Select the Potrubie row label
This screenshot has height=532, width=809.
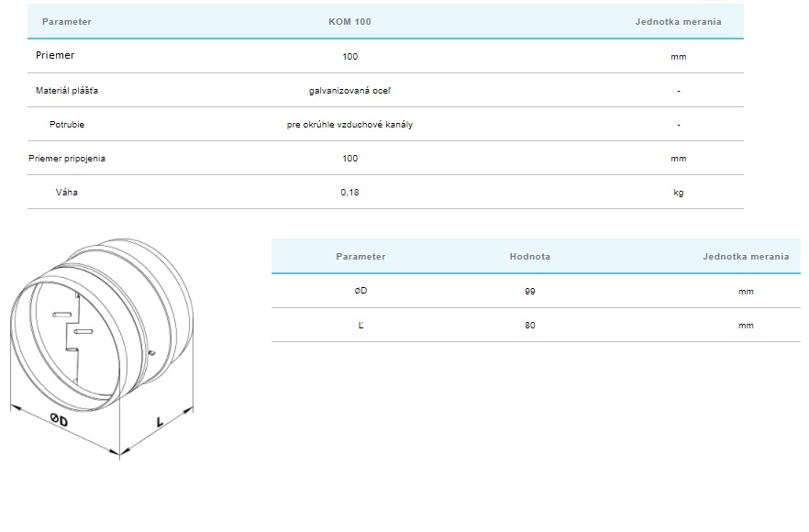point(67,125)
